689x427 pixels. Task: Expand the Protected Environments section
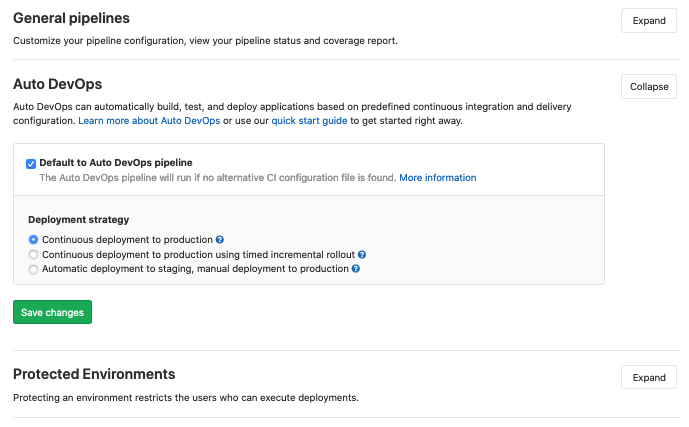(648, 377)
